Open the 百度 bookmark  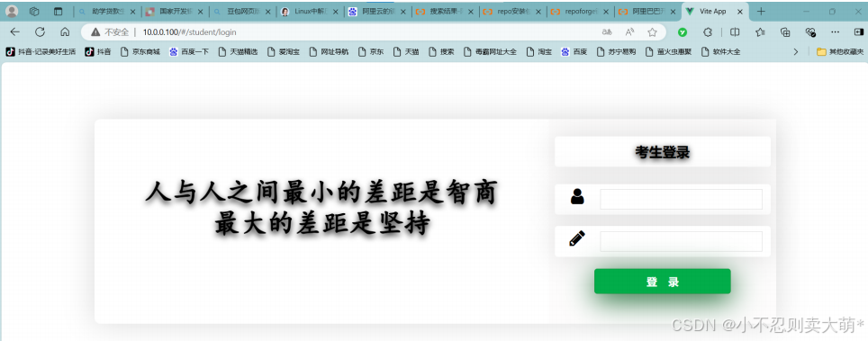[574, 52]
